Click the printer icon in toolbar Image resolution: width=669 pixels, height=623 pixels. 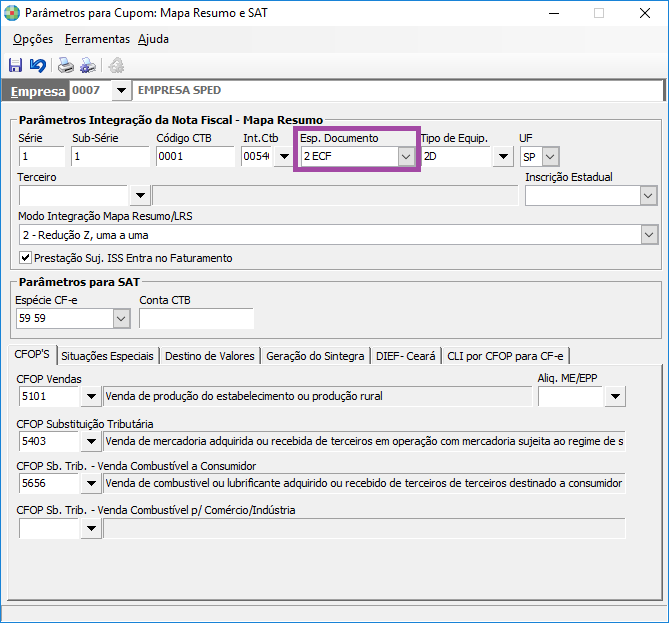click(x=65, y=66)
